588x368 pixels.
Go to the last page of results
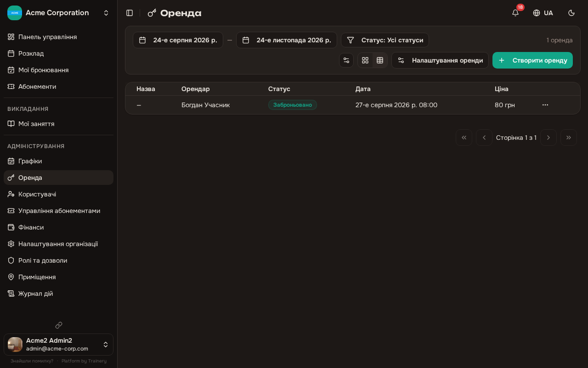569,138
